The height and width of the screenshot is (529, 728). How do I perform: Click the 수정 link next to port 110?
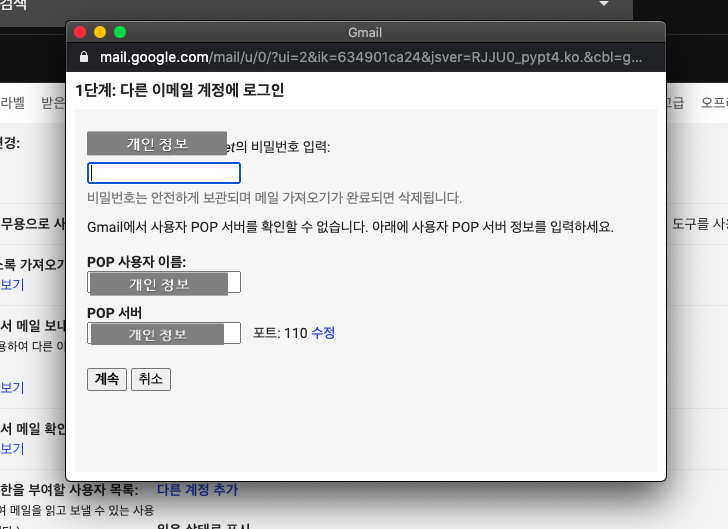click(323, 333)
